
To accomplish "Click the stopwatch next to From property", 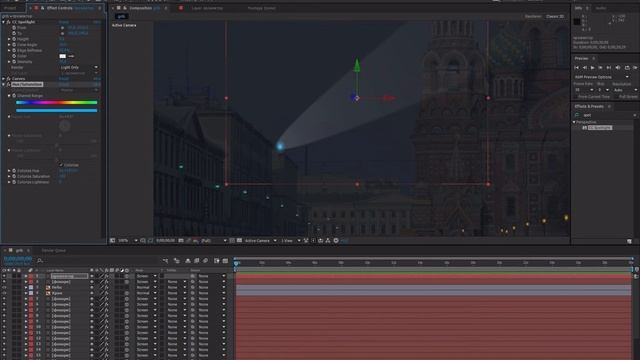I will click(14, 28).
